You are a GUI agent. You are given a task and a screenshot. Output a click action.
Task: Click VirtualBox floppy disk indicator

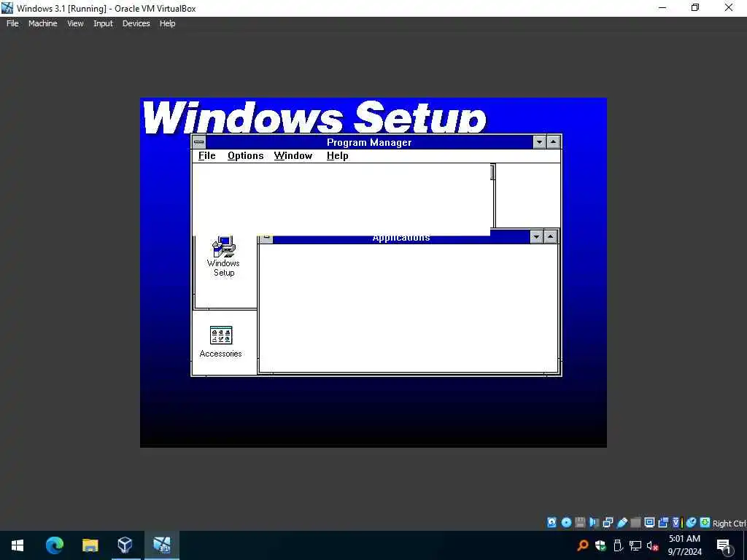[x=580, y=522]
